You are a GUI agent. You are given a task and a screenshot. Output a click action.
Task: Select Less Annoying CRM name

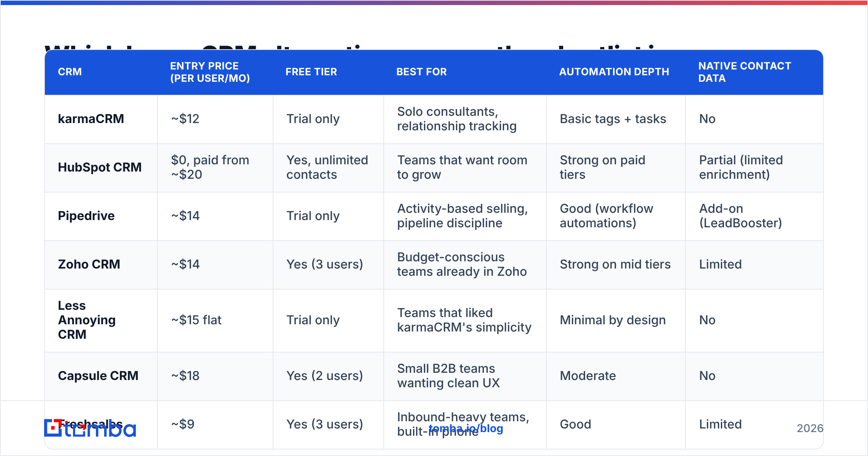coord(87,320)
